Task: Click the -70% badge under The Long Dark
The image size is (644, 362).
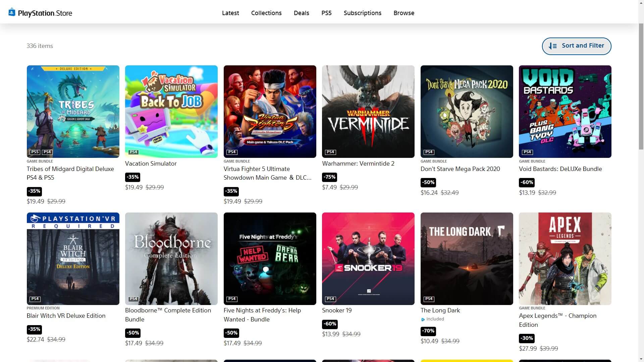Action: click(428, 331)
